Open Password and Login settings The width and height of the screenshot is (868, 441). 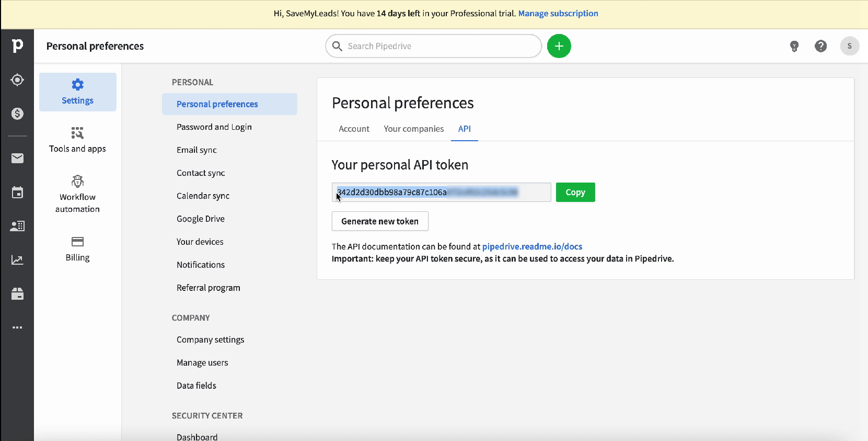pyautogui.click(x=214, y=127)
